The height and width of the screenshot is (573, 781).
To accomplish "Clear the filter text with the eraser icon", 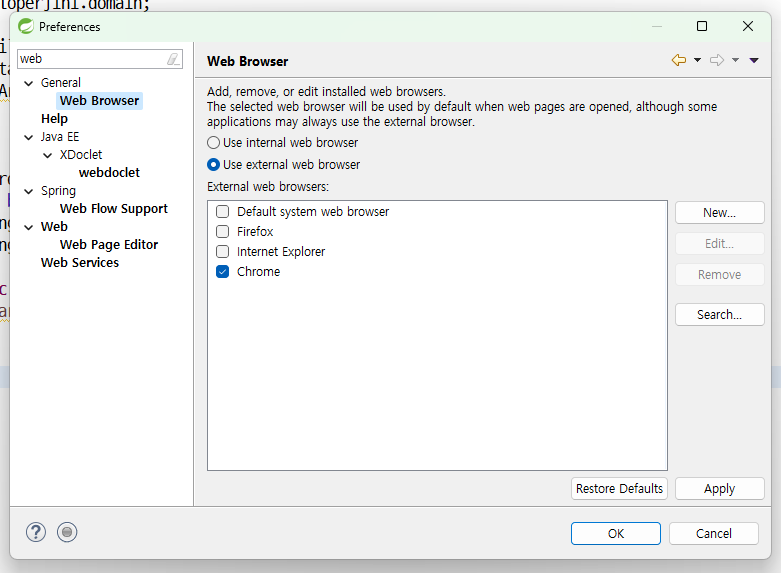I will (173, 59).
